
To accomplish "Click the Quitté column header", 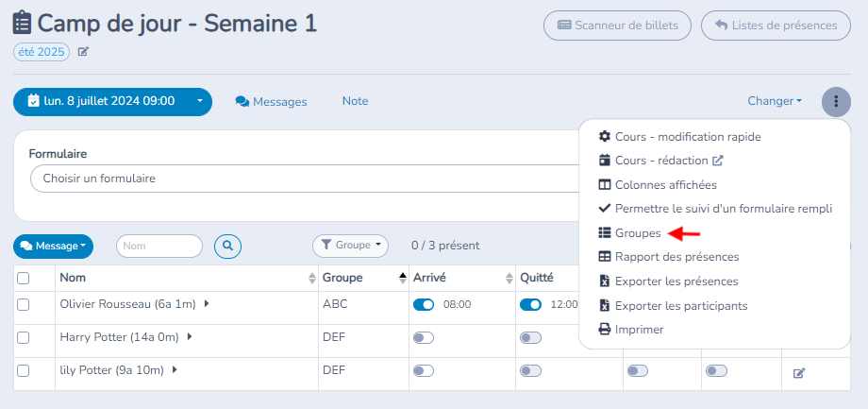I will 535,279.
